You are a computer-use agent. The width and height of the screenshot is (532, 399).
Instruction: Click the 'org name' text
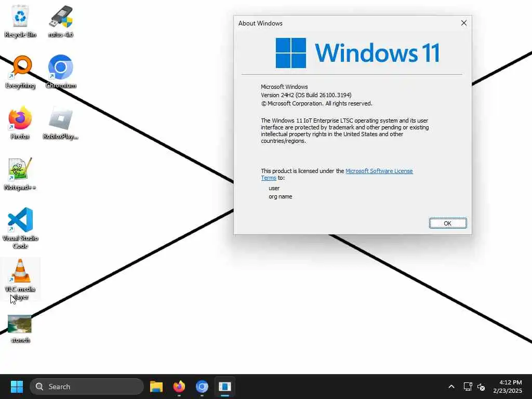click(280, 196)
